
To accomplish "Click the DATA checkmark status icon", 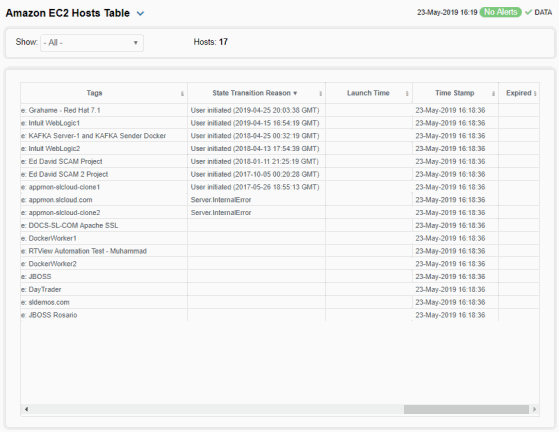I will (528, 12).
